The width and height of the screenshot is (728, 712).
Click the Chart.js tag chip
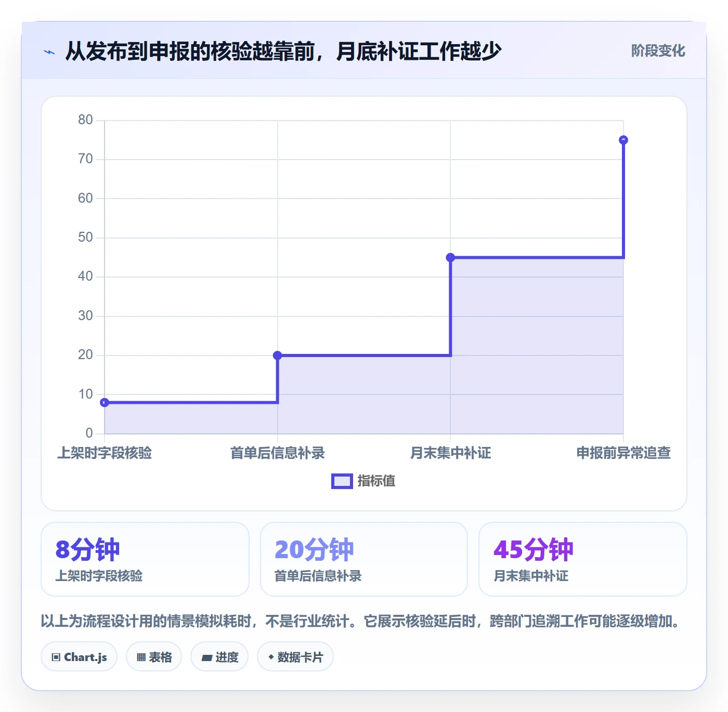pyautogui.click(x=79, y=657)
